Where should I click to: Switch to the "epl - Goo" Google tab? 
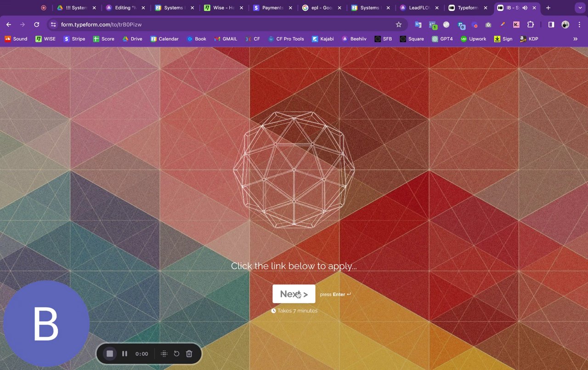pyautogui.click(x=322, y=8)
